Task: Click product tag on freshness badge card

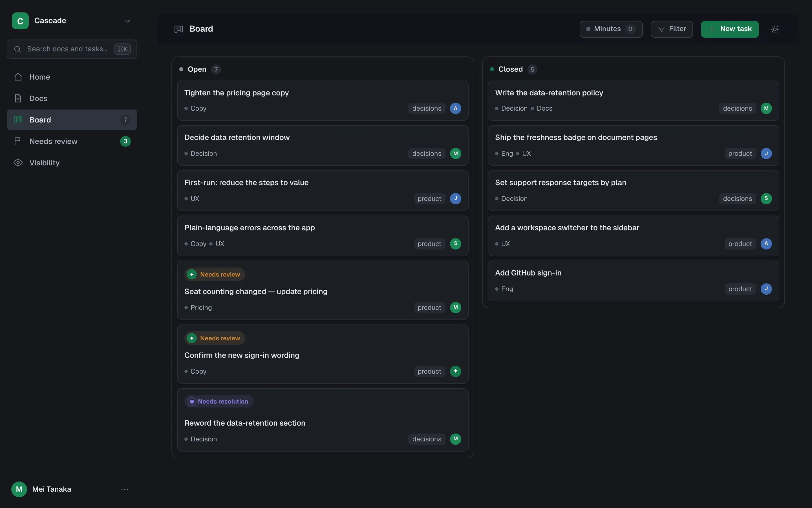Action: 740,154
